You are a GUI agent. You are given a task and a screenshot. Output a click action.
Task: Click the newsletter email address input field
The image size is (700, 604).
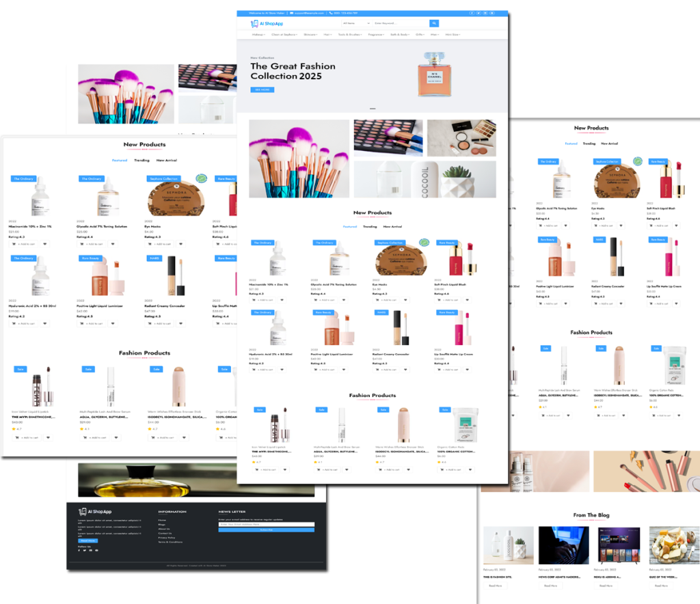(267, 525)
